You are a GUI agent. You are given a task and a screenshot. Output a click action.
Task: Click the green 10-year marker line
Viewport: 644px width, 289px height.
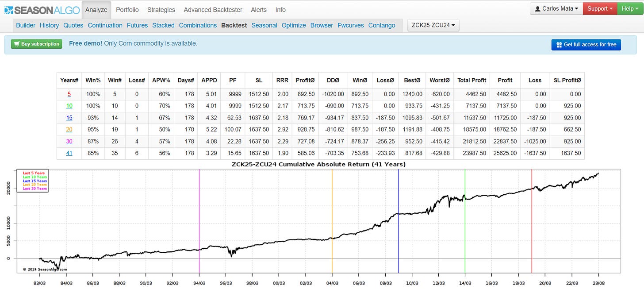click(465, 221)
